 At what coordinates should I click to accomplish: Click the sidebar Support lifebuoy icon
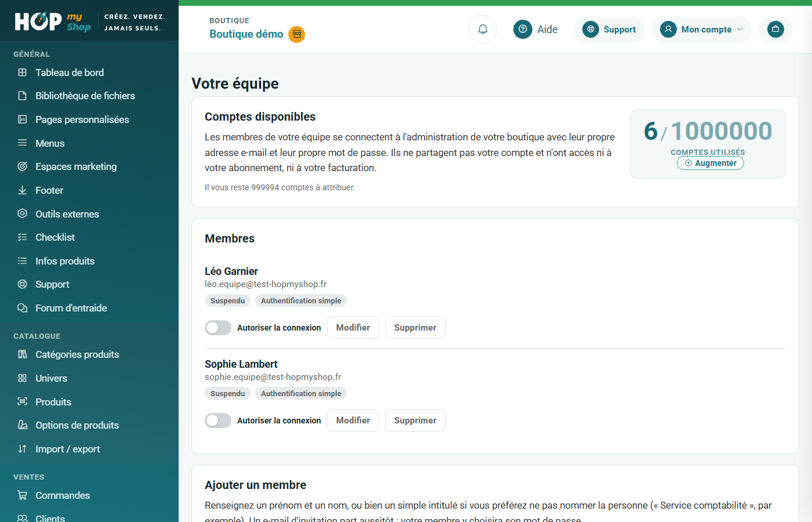pos(23,284)
